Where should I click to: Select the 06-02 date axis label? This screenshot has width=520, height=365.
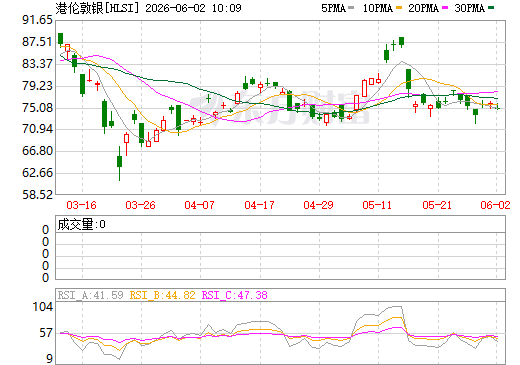[495, 205]
